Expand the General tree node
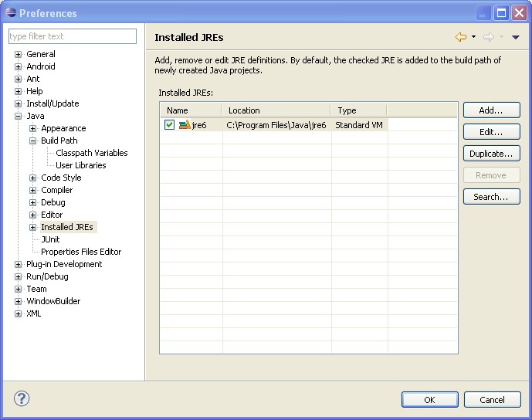The image size is (532, 420). coord(19,54)
